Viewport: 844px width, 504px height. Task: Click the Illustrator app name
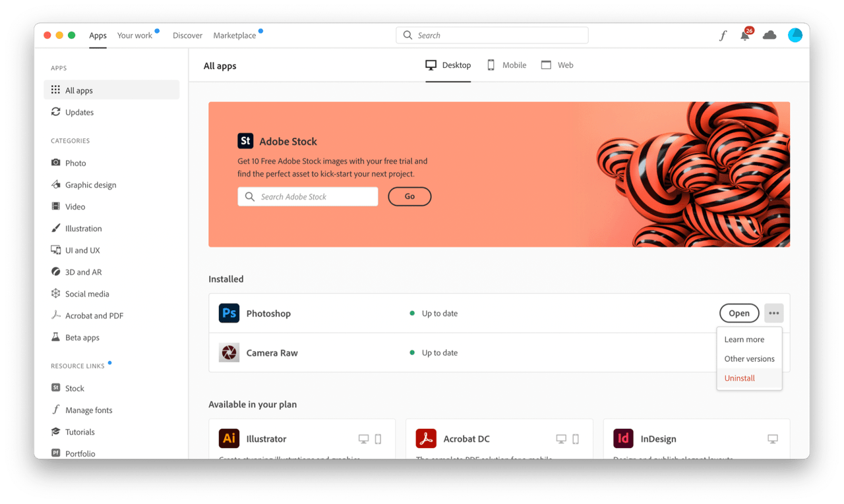click(x=266, y=439)
